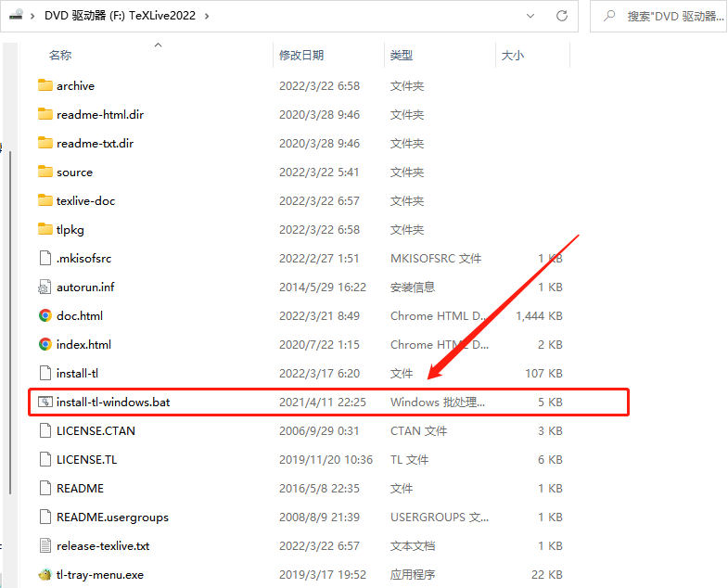This screenshot has width=728, height=588.
Task: Click the 2021/4/11 22:25 date cell
Action: tap(322, 403)
